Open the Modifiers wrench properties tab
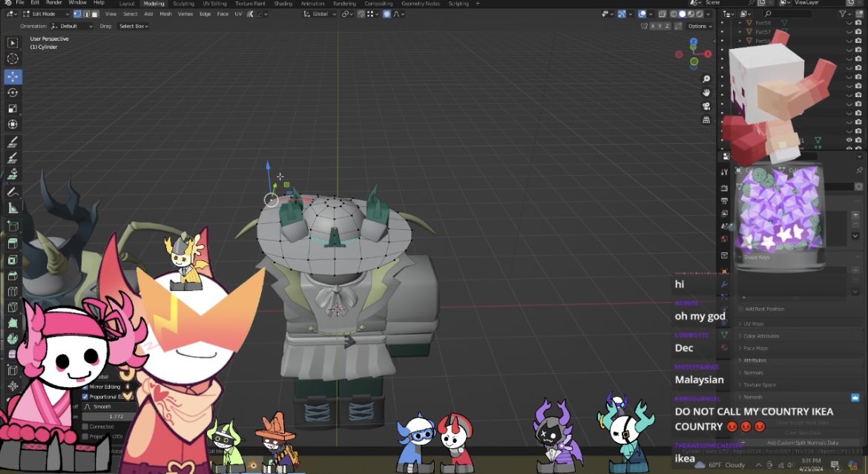The image size is (868, 474). tap(724, 283)
